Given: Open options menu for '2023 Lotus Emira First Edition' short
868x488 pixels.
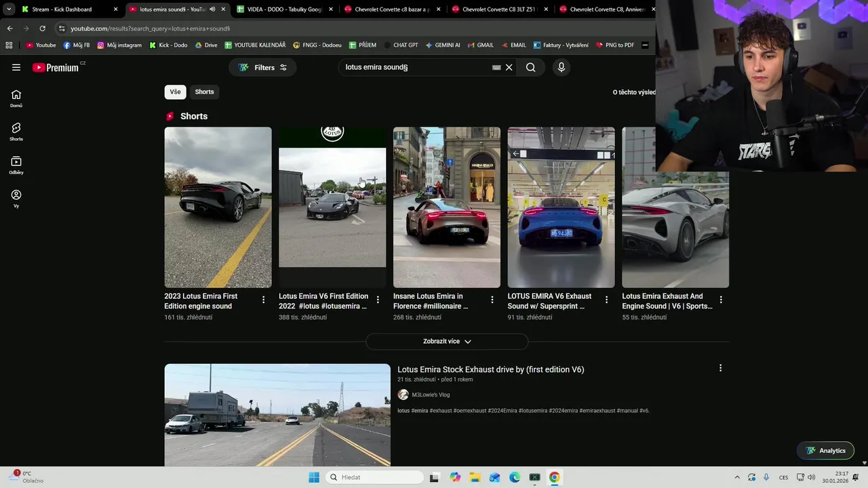Looking at the screenshot, I should pos(264,300).
